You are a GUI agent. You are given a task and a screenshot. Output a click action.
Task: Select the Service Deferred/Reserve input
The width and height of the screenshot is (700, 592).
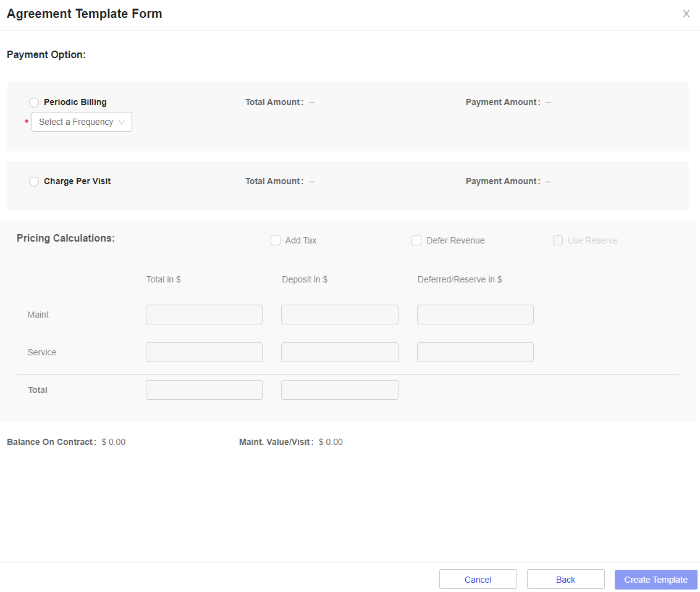point(474,352)
